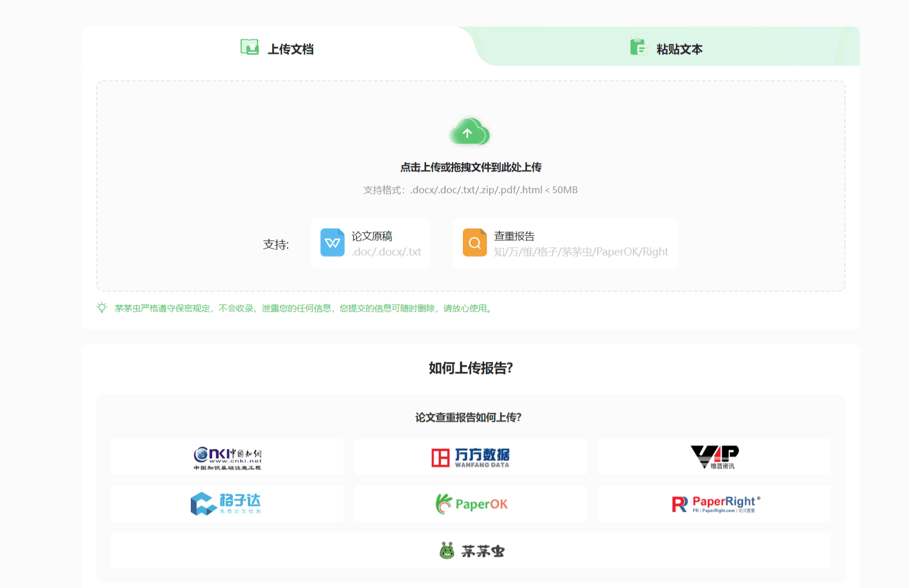The height and width of the screenshot is (588, 909).
Task: Click the 如何上传报告? heading
Action: coord(471,368)
